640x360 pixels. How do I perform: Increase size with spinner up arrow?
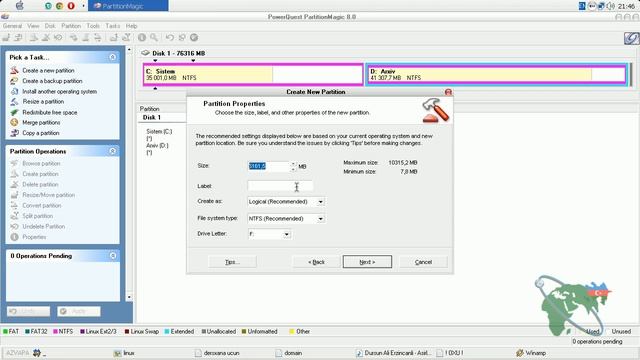[293, 164]
